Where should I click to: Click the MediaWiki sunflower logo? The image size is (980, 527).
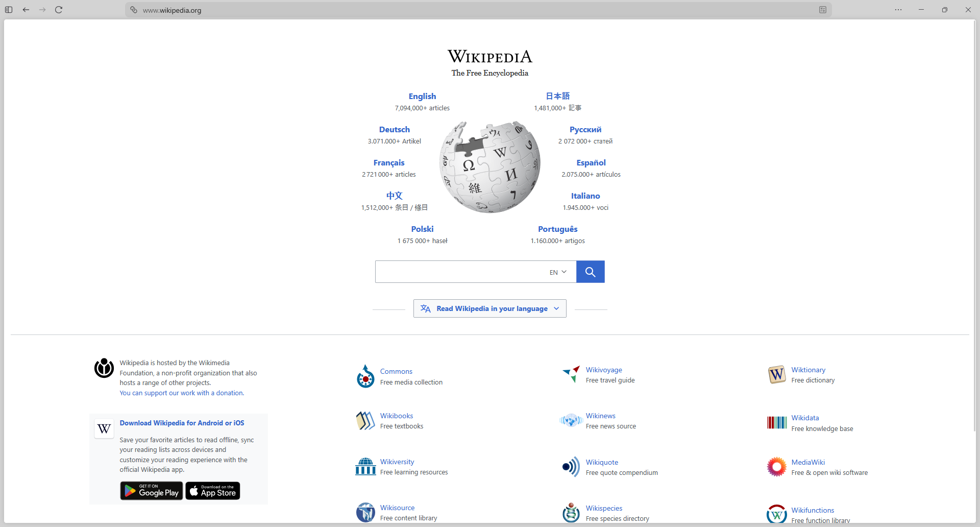point(777,467)
